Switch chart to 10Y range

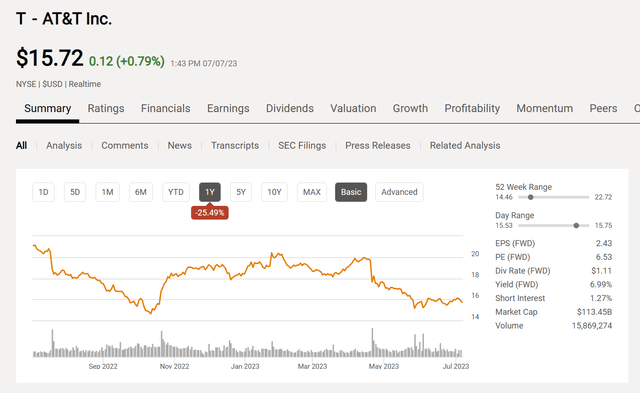point(274,192)
